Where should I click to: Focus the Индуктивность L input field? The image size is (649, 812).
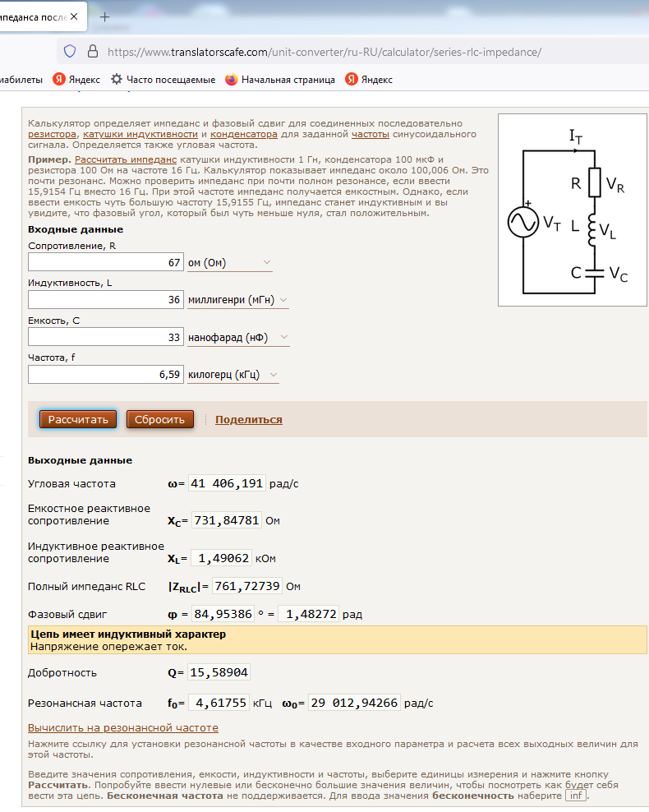click(106, 299)
